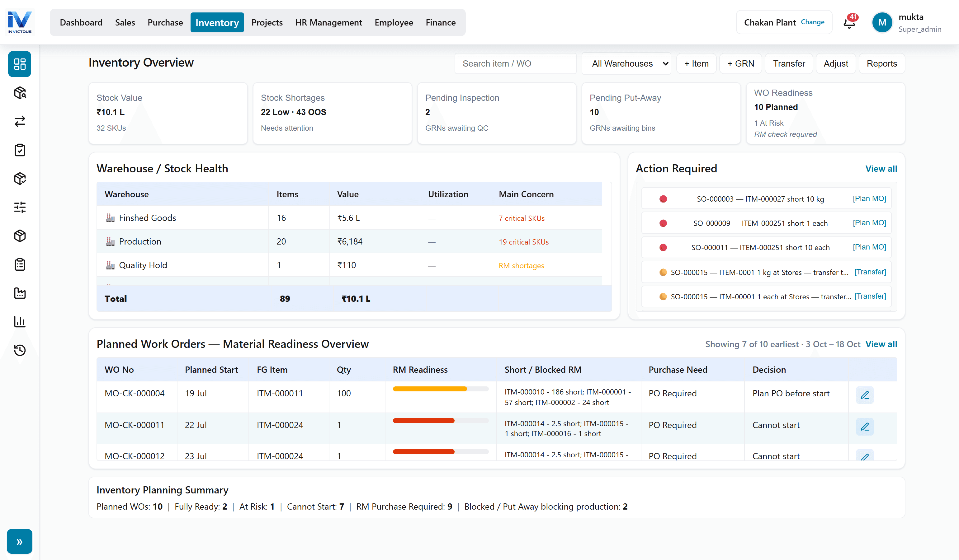Open the bar chart sidebar icon

(x=20, y=322)
